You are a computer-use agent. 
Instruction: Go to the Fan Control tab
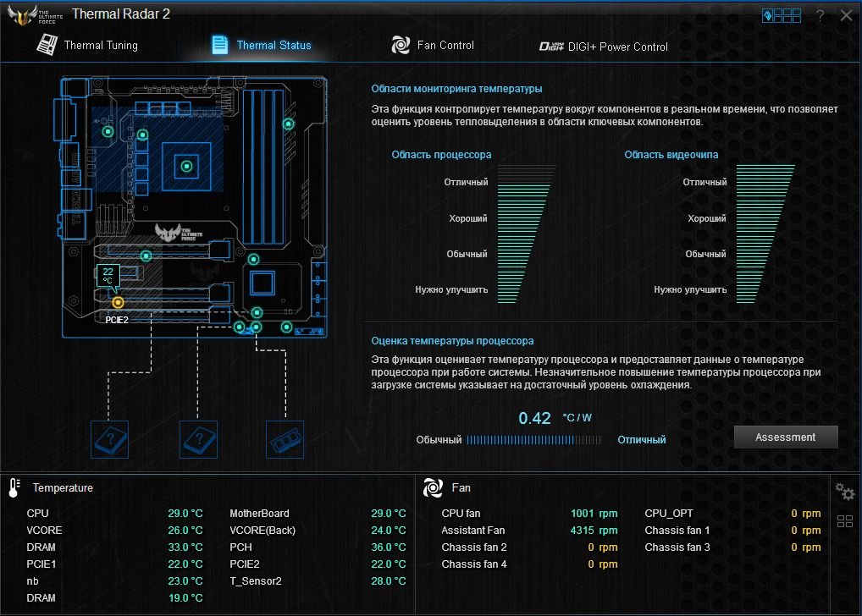pos(433,45)
